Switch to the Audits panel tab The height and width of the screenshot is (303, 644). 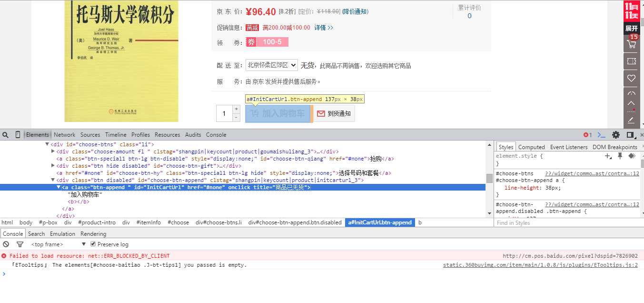point(193,135)
